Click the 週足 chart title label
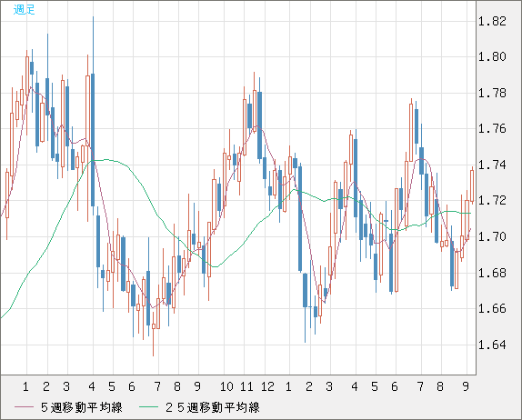 24,10
